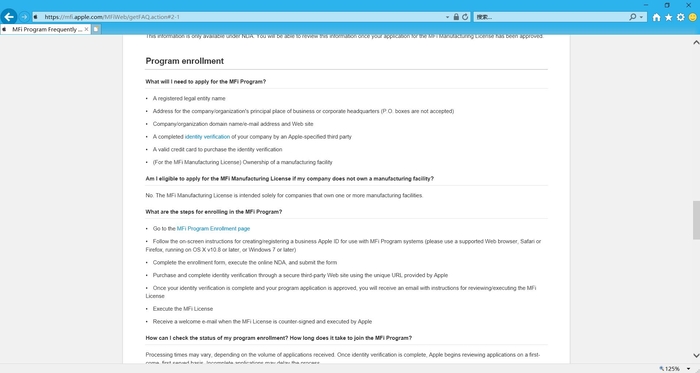Click the browser Back arrow button
Image resolution: width=700 pixels, height=373 pixels.
pos(9,17)
